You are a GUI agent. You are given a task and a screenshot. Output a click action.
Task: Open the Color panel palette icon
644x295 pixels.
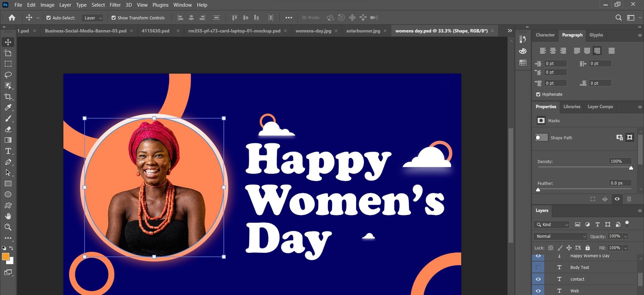point(523,51)
